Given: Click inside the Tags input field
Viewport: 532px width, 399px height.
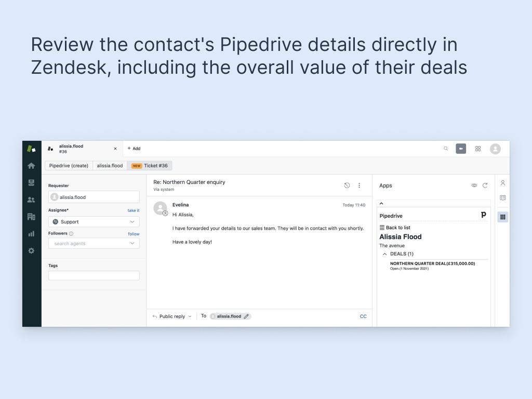Looking at the screenshot, I should [x=94, y=275].
